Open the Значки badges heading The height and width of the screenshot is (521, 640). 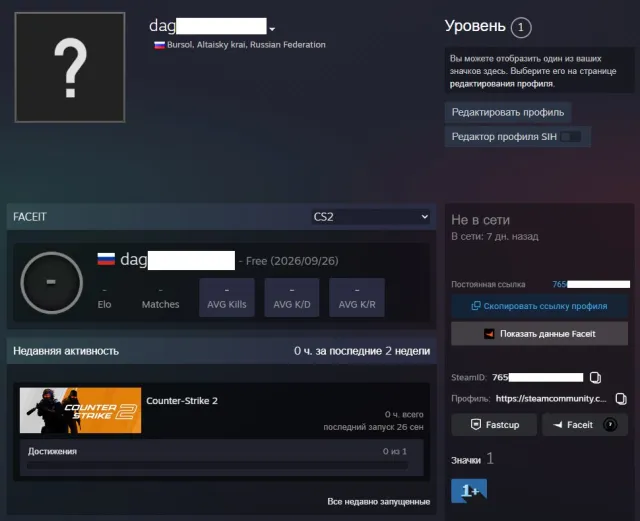tap(466, 461)
